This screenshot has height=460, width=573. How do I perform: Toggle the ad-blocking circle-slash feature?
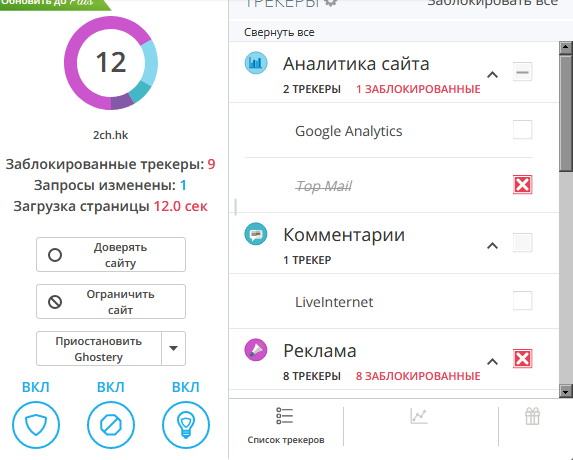coord(111,425)
